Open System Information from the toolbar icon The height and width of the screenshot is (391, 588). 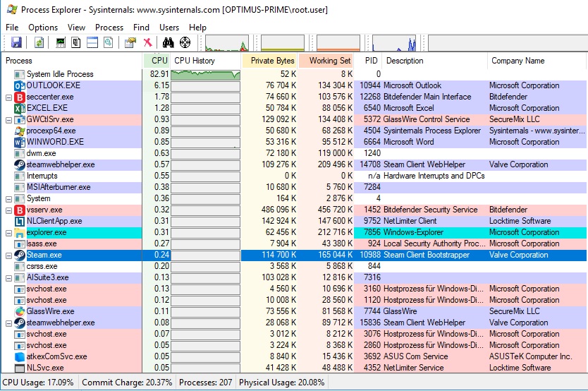(x=61, y=42)
